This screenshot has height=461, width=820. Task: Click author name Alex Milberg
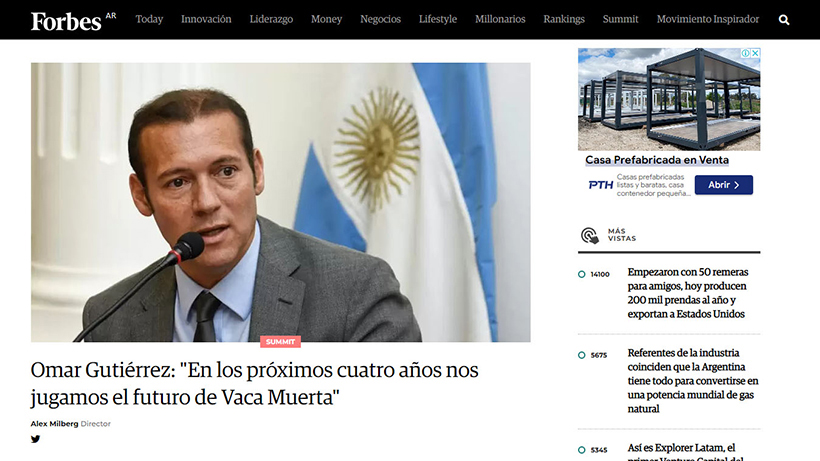54,424
